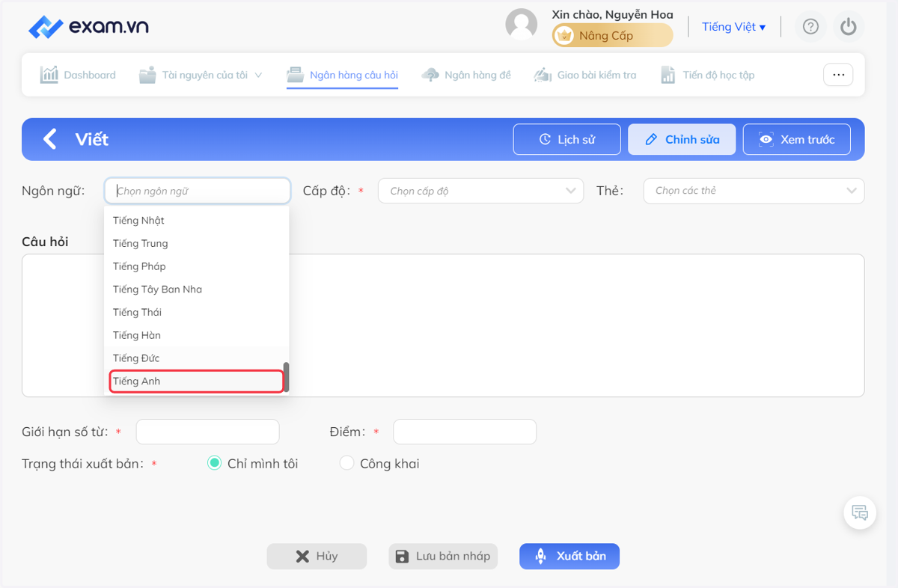898x588 pixels.
Task: Click the Lịch sử history button
Action: (567, 139)
